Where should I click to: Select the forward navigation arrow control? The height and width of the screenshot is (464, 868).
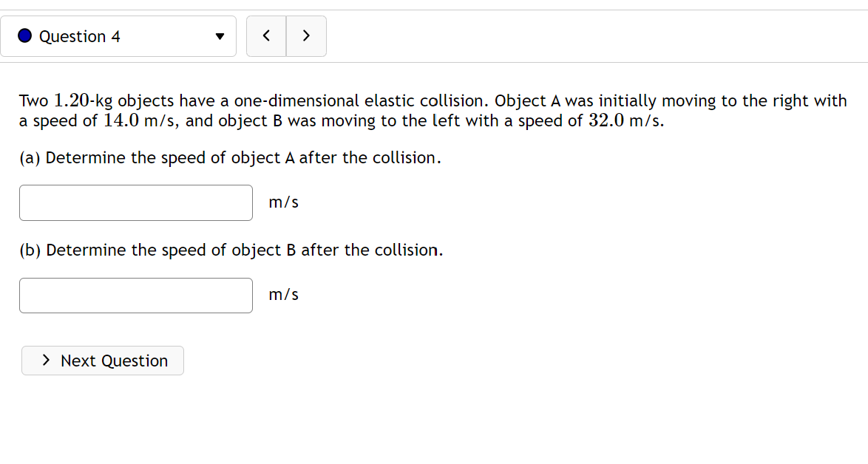tap(306, 35)
